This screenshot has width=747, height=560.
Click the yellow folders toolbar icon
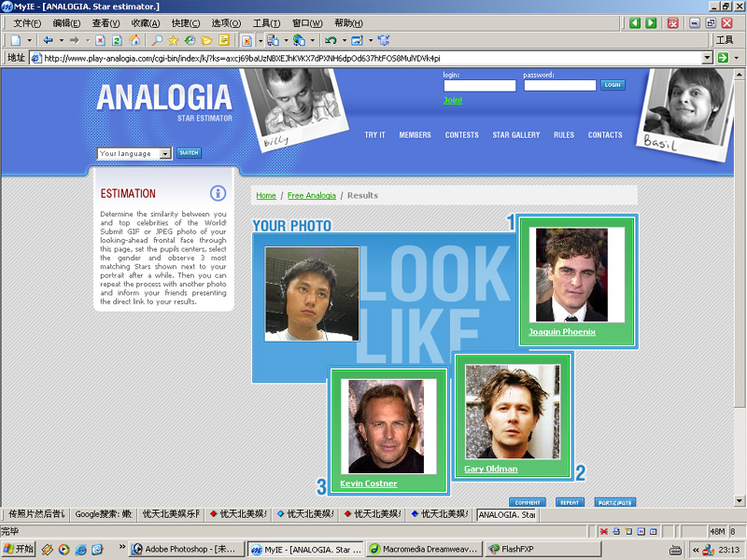click(x=206, y=40)
